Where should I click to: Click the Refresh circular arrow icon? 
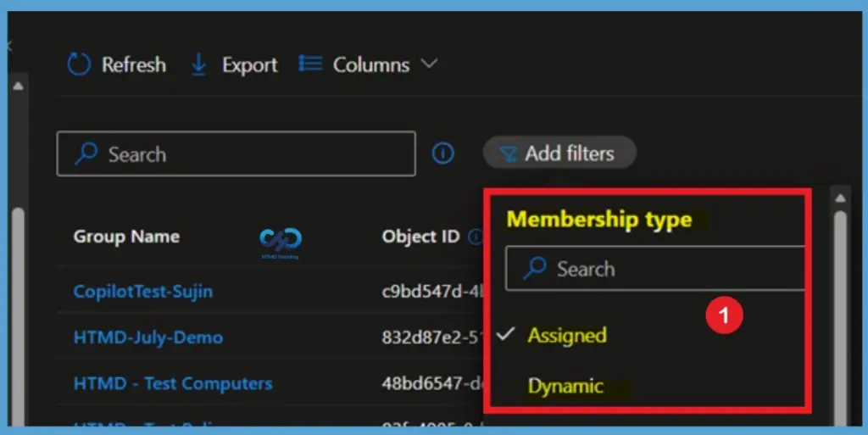(79, 64)
